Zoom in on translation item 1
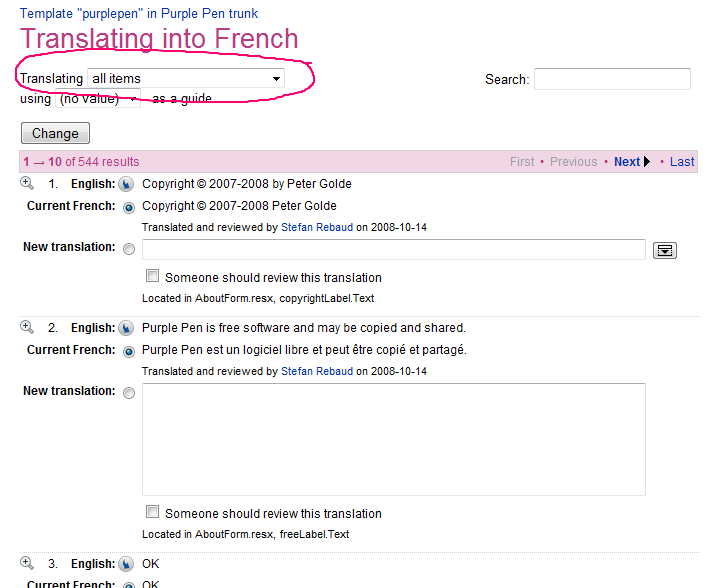716x588 pixels. click(x=27, y=184)
